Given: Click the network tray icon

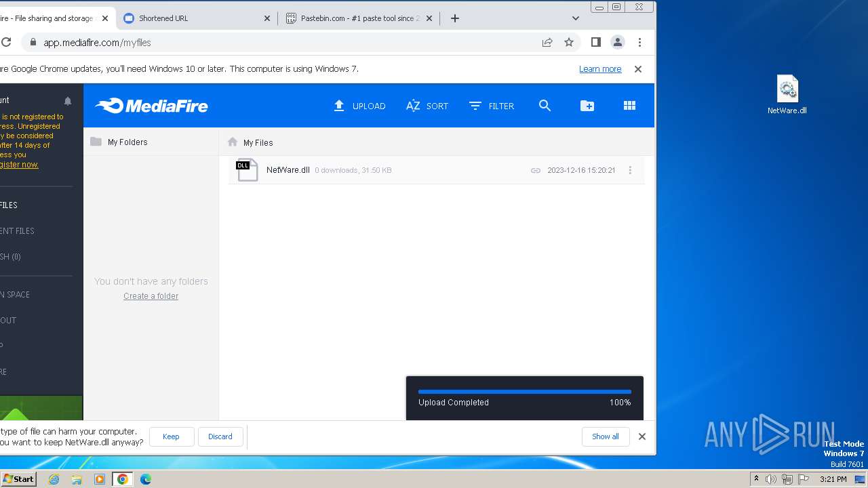Looking at the screenshot, I should (787, 479).
